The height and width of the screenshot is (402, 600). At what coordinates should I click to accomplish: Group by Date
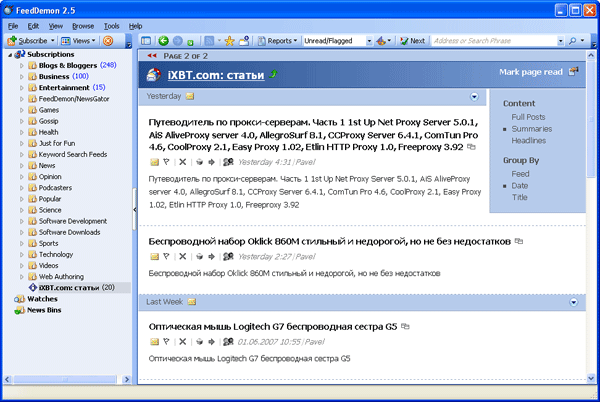pos(520,186)
